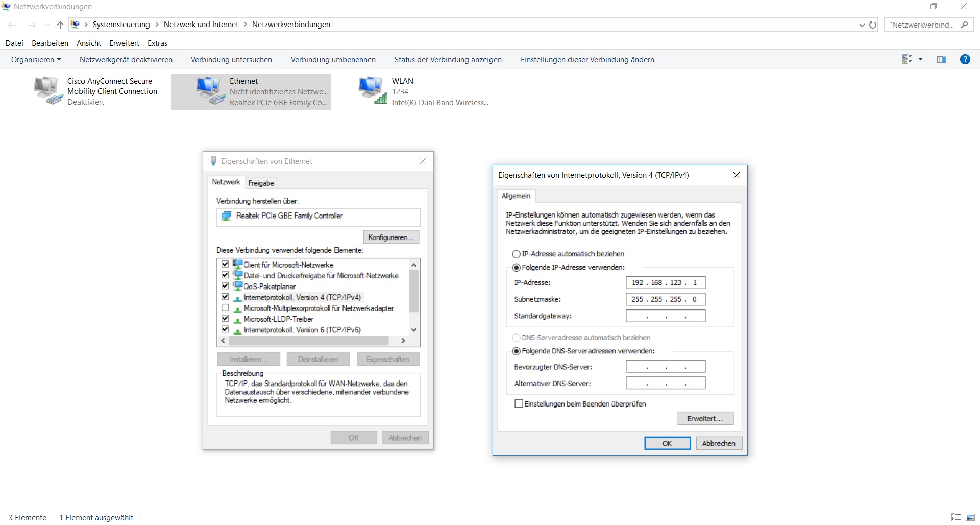
Task: Click Verbindung umbenennen
Action: pos(333,60)
